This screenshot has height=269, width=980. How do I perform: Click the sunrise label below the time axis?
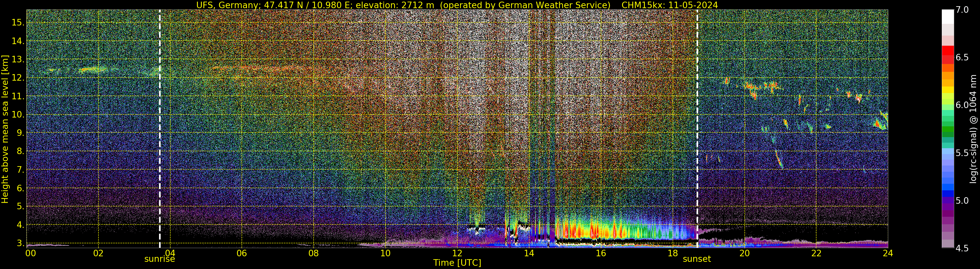(x=159, y=259)
